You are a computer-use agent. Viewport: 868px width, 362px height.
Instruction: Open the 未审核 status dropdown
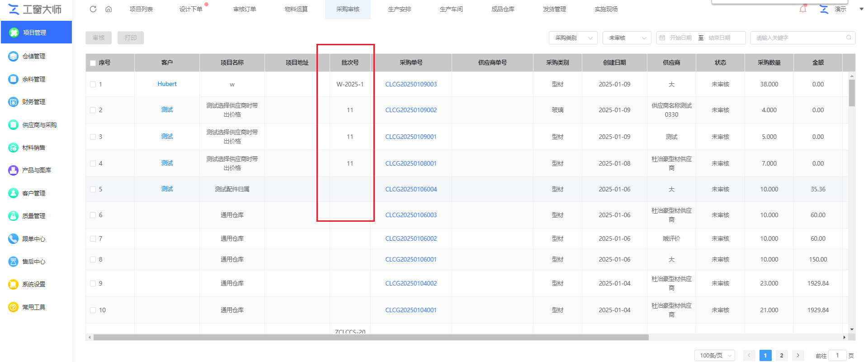click(x=627, y=38)
